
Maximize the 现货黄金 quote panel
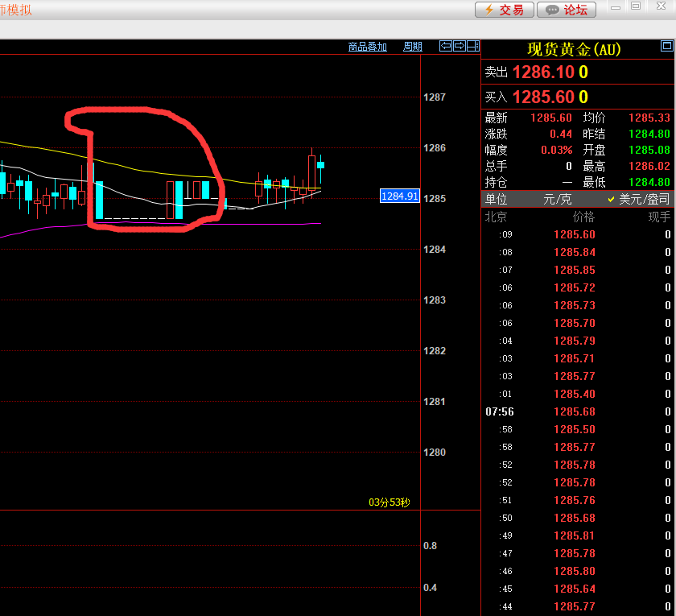point(666,47)
